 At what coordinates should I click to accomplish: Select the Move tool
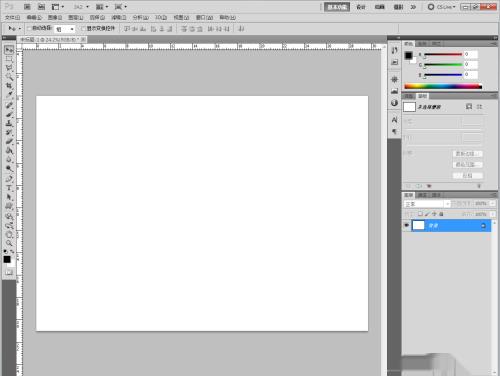(x=9, y=50)
